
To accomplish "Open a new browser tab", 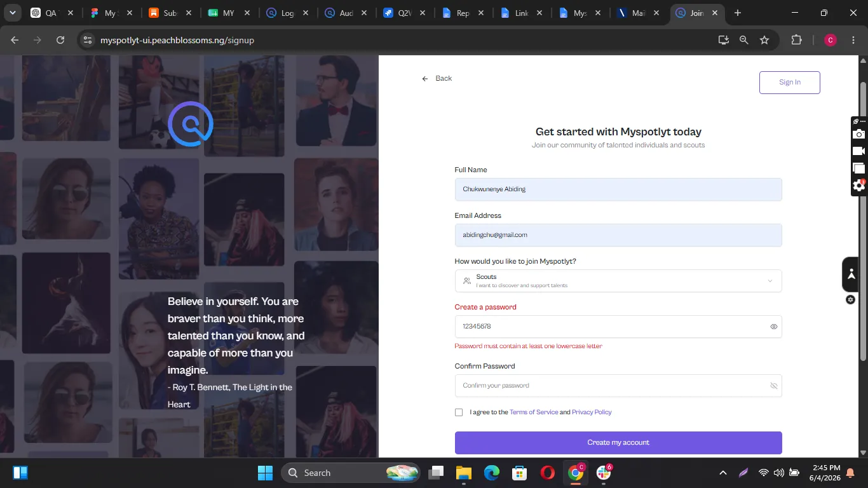I will pyautogui.click(x=737, y=13).
